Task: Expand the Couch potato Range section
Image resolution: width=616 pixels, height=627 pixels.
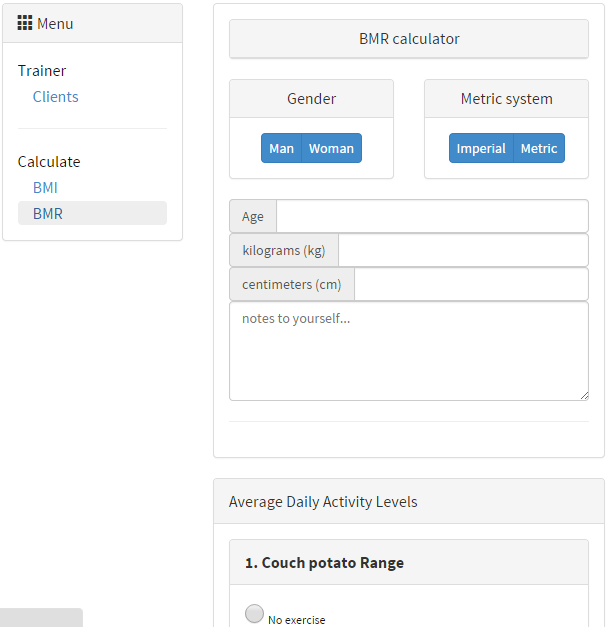Action: [x=324, y=563]
